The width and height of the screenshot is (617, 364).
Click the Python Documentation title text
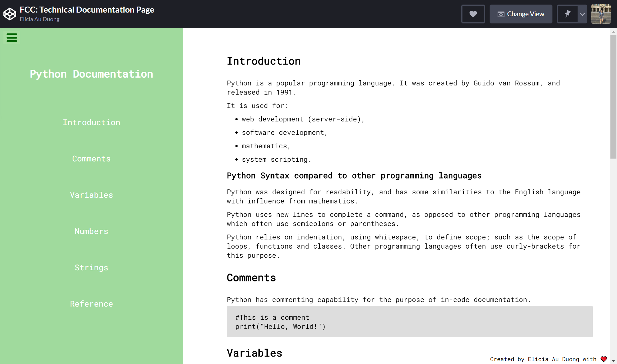[x=91, y=74]
